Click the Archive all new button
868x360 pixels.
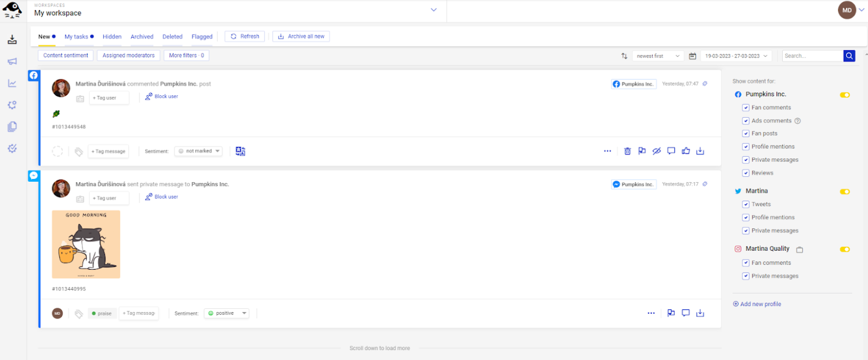coord(301,36)
